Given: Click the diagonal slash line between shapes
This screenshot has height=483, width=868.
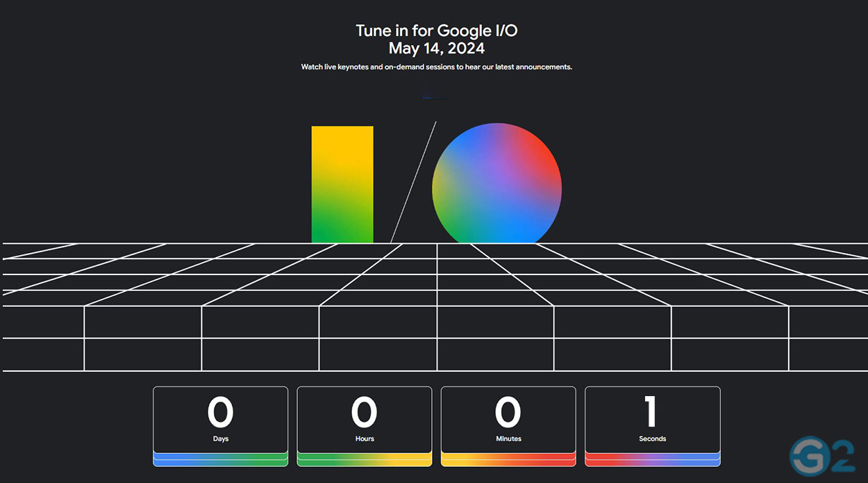Looking at the screenshot, I should 413,182.
